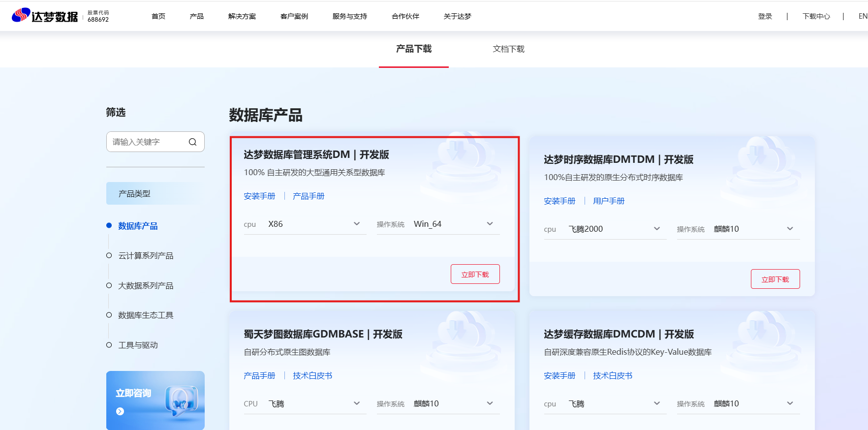Select 云计算系列产品 category
The height and width of the screenshot is (430, 868).
coord(146,256)
